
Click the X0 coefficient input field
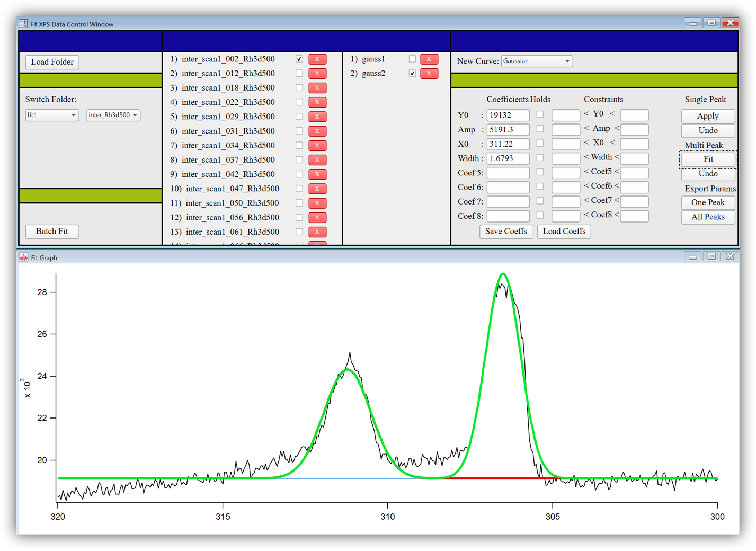(x=508, y=144)
